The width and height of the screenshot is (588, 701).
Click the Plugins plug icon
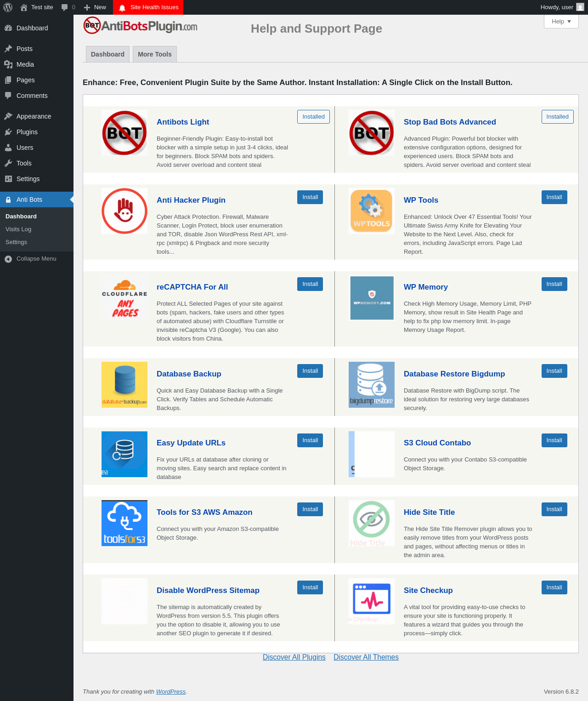(x=8, y=132)
